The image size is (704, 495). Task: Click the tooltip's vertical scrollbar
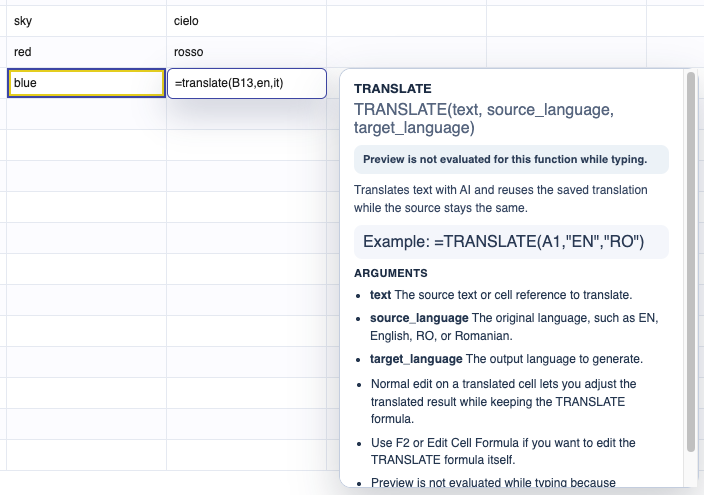[691, 262]
